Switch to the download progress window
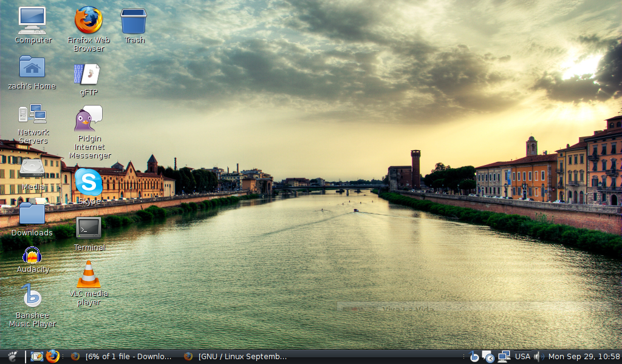Viewport: 622px width, 364px height. tap(121, 357)
